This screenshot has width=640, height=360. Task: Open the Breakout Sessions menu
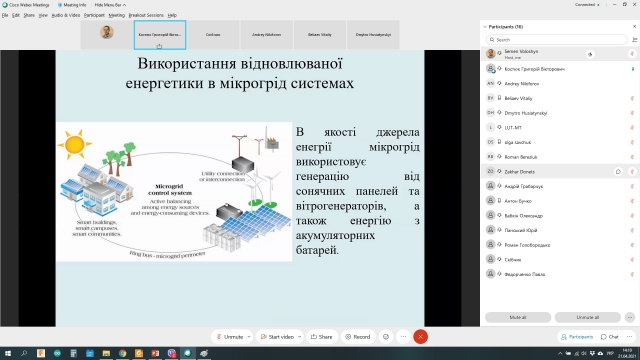(x=146, y=15)
